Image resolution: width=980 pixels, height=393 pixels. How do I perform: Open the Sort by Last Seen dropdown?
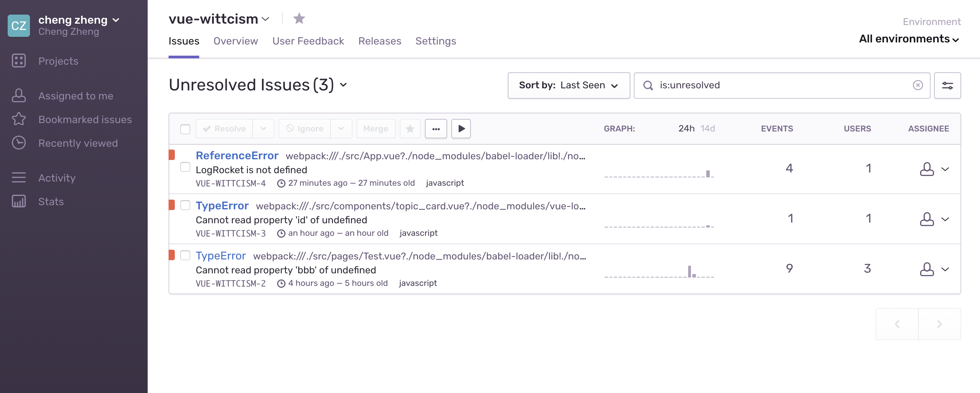[568, 86]
